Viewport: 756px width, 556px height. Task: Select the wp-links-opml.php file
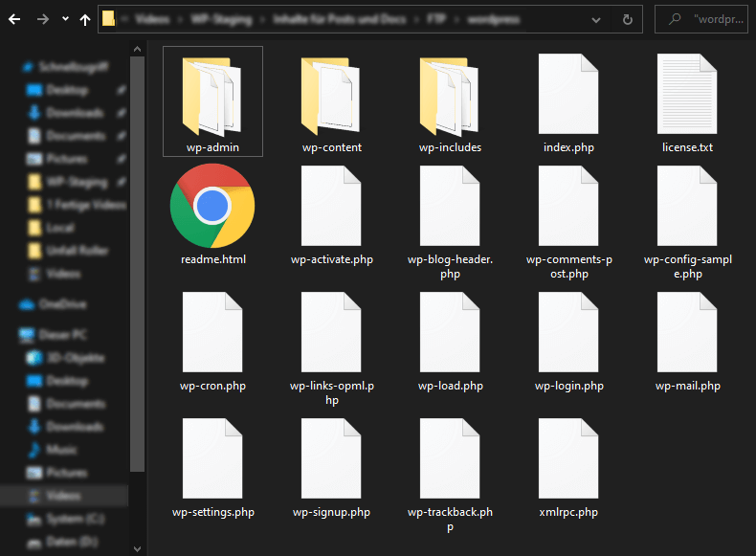coord(331,348)
